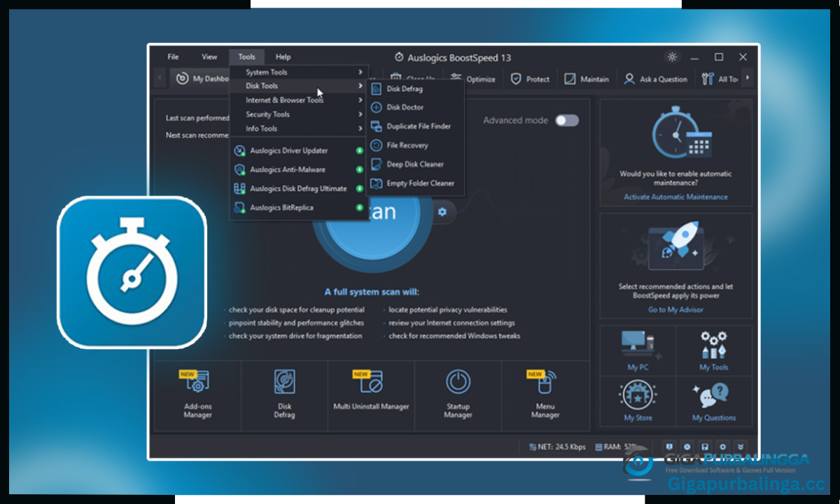Launch Disk Doctor from the submenu
The width and height of the screenshot is (840, 504).
pos(414,108)
